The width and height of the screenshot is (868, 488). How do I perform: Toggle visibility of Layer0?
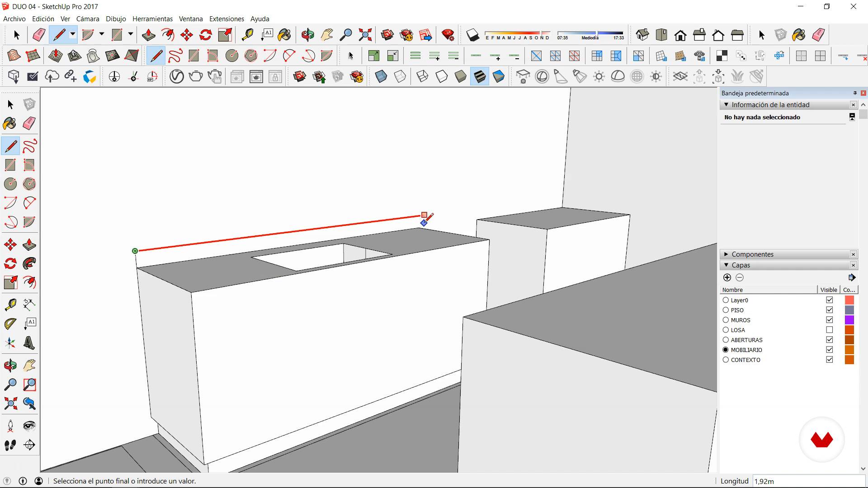tap(829, 300)
